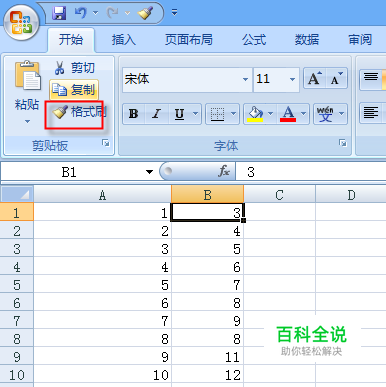Select column A header
Image resolution: width=386 pixels, height=387 pixels.
click(102, 195)
